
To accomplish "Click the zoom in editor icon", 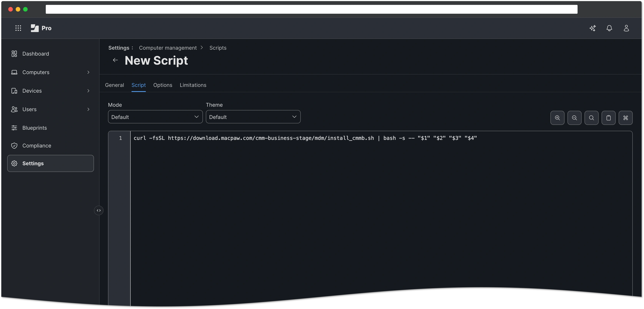I will [x=557, y=118].
